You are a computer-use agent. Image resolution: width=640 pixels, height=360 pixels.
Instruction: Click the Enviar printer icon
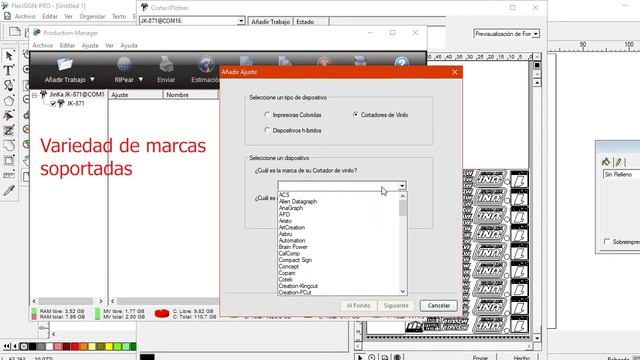click(x=166, y=64)
